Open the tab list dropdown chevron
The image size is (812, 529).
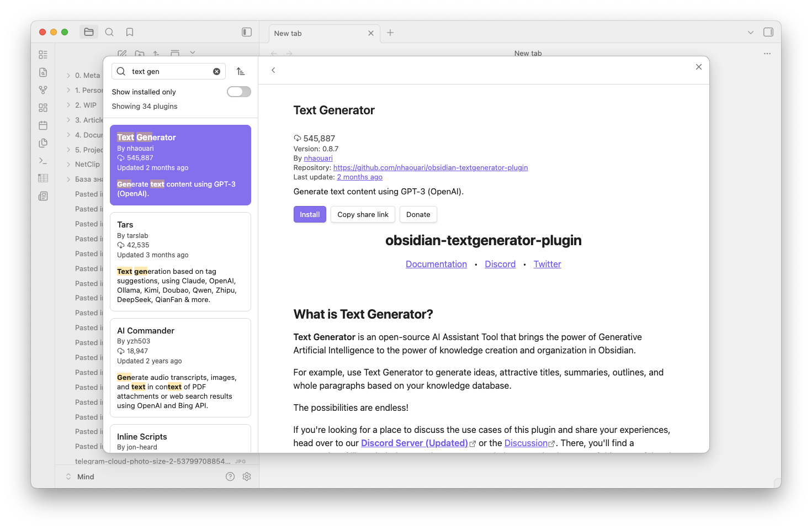pos(751,33)
